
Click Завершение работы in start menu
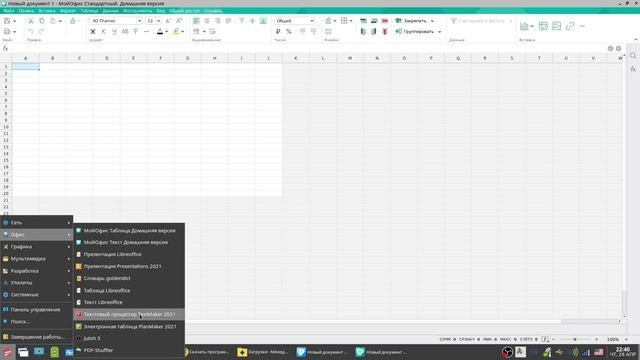coord(37,337)
